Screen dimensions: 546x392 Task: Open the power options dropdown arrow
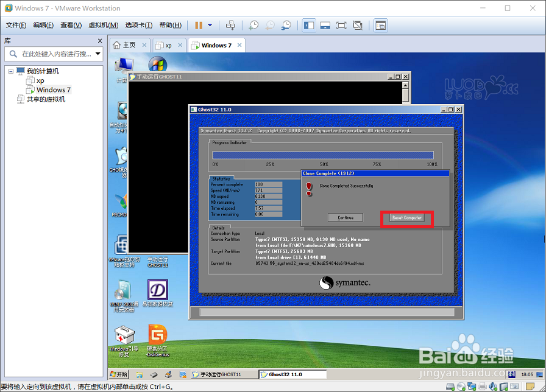[210, 25]
